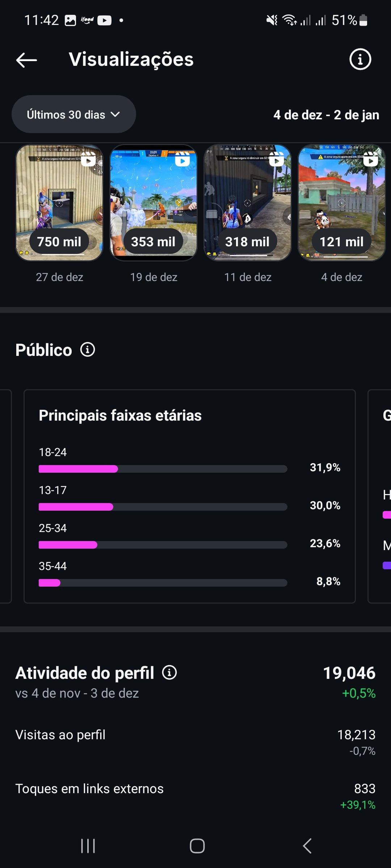Open the Últimos 30 dias dropdown
The image size is (391, 868).
tap(74, 114)
